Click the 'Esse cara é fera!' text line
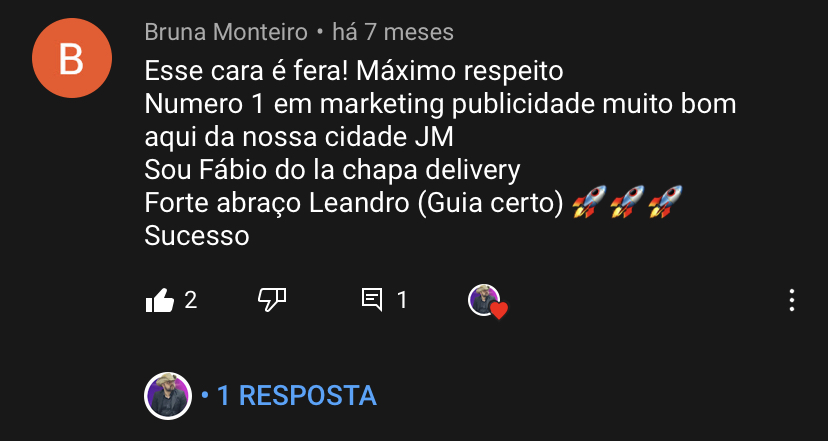 (x=247, y=71)
